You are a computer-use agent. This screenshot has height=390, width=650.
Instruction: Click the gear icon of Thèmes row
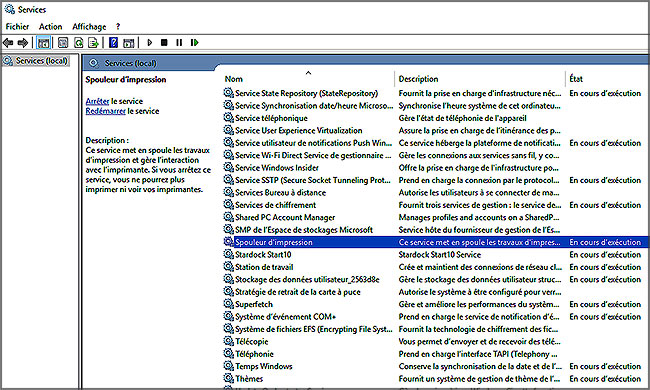pos(228,378)
